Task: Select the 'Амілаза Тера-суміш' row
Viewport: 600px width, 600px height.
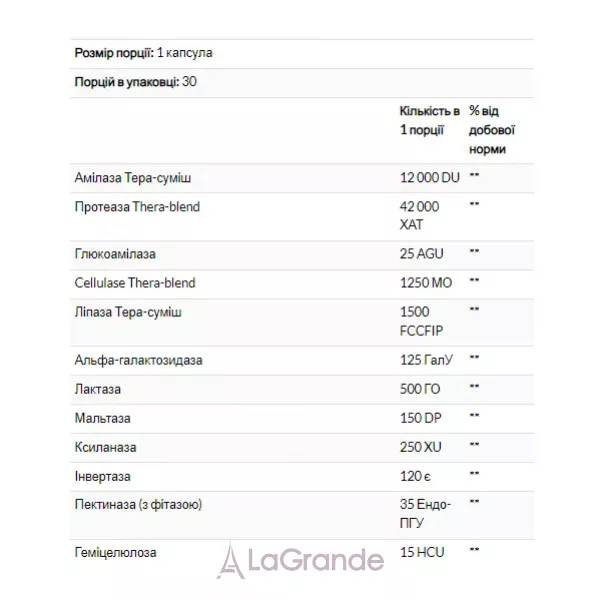Action: [302, 178]
